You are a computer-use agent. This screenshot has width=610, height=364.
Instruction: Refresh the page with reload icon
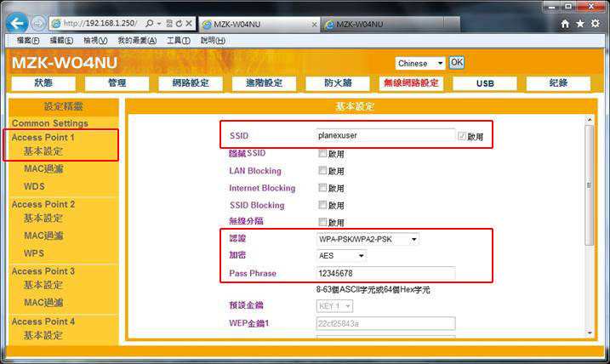coord(179,24)
